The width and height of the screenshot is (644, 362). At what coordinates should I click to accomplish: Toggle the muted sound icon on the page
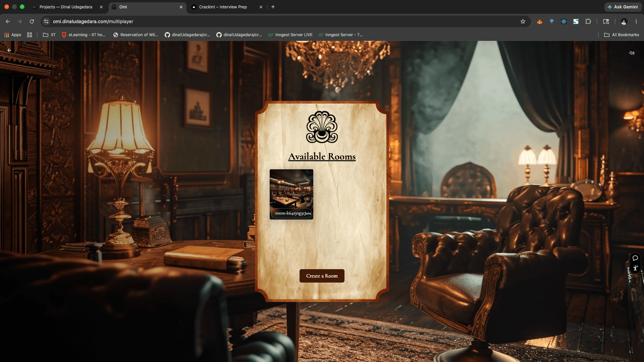(632, 53)
